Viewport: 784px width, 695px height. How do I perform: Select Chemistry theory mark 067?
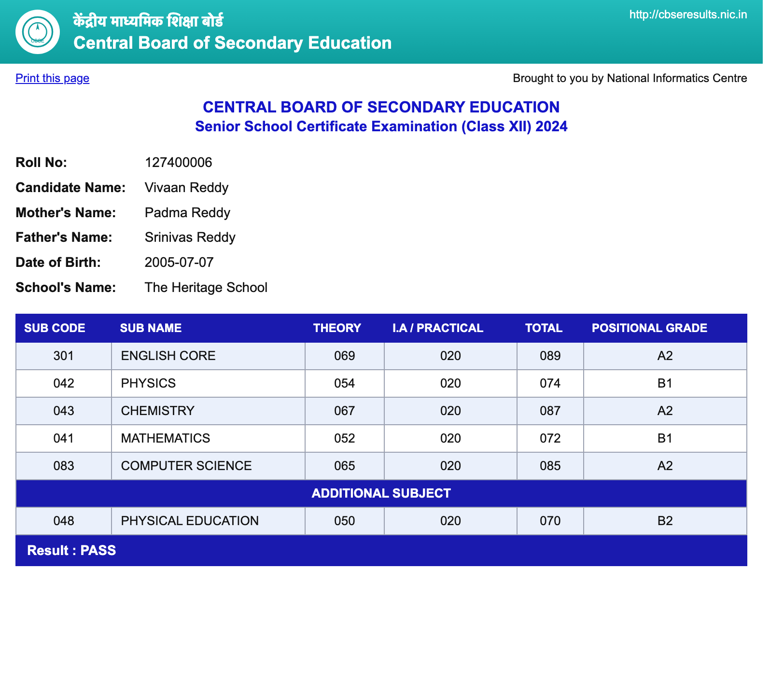coord(345,411)
